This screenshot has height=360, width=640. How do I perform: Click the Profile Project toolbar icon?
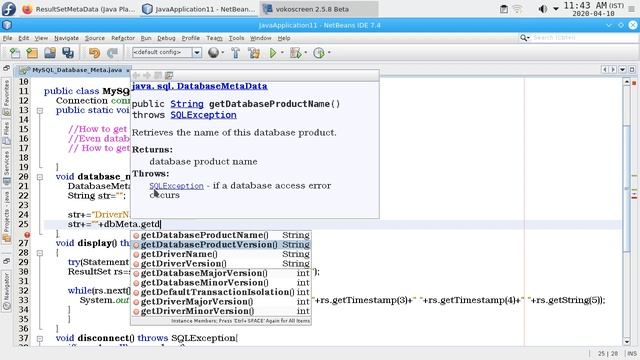tap(319, 53)
